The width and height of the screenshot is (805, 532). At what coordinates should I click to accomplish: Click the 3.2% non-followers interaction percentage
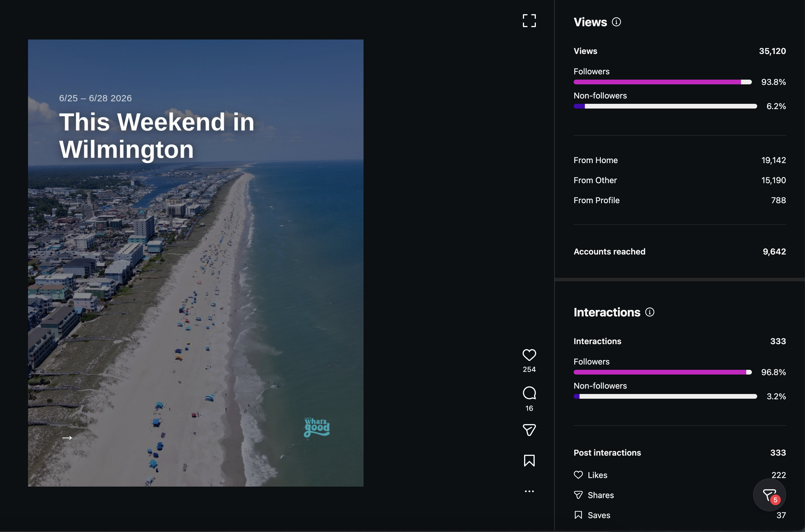[776, 396]
